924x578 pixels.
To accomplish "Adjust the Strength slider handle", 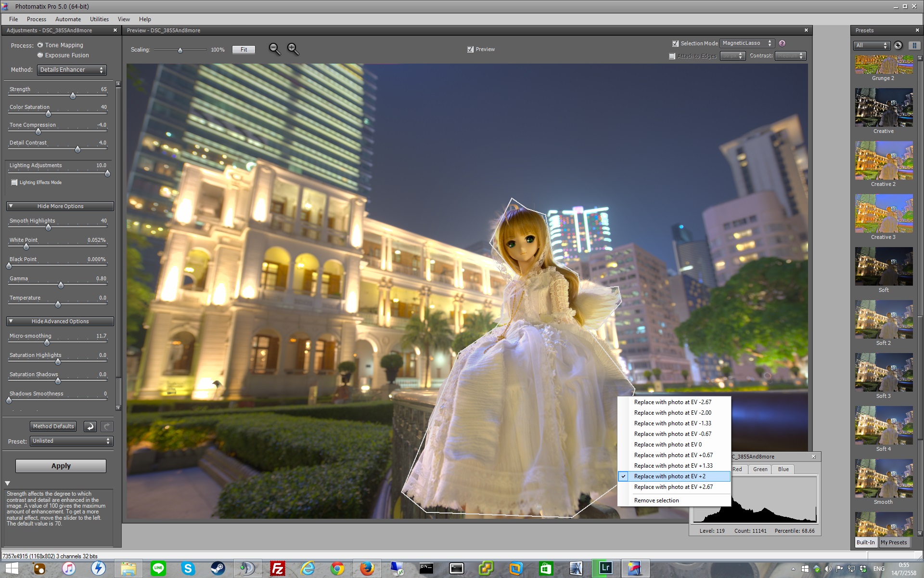I will [x=73, y=96].
